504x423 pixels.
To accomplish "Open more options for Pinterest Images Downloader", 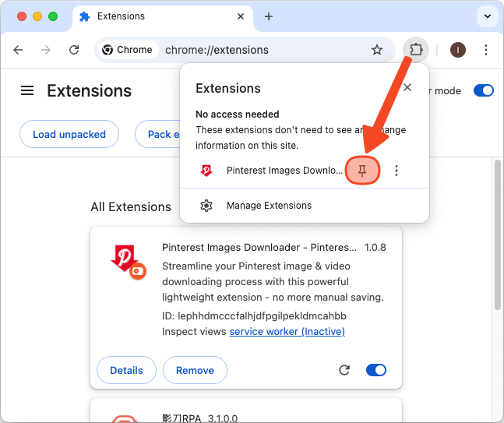I will tap(397, 171).
